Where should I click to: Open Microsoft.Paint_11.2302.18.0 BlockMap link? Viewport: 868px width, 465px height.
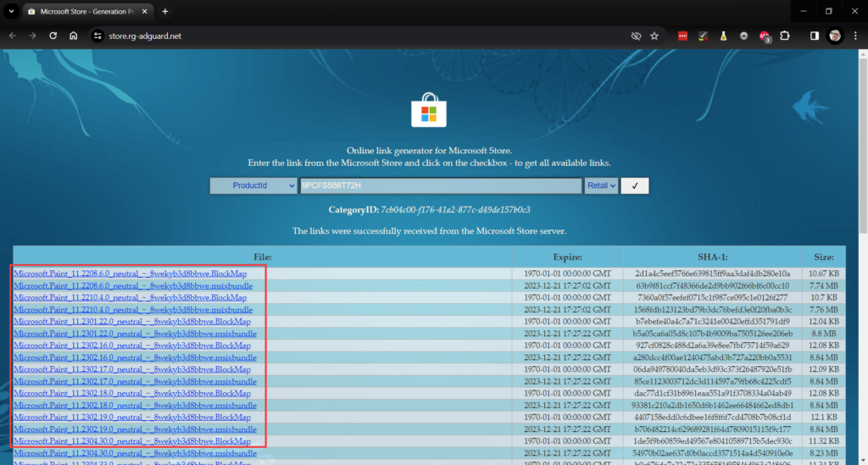tap(132, 394)
